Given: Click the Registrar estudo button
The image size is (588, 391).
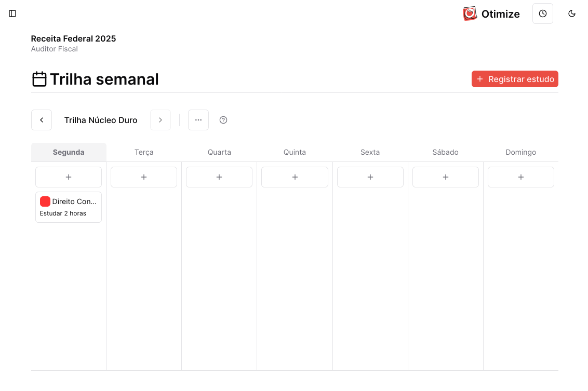Looking at the screenshot, I should point(515,79).
